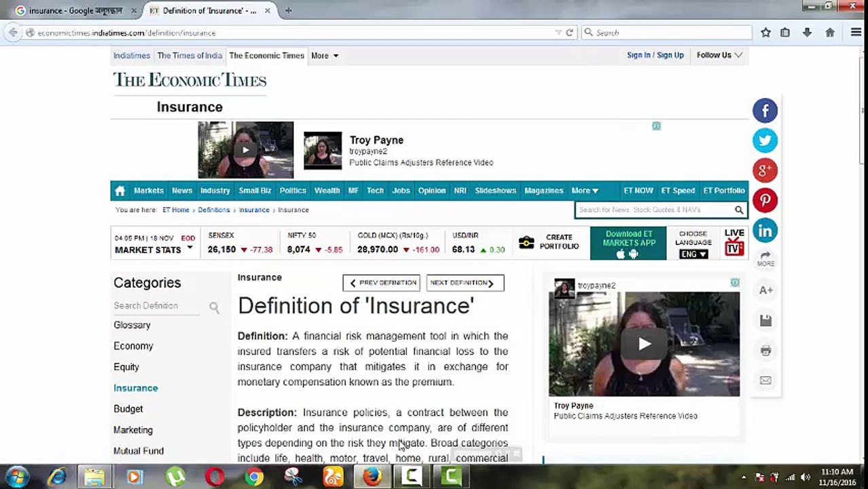Screen dimensions: 868x489
Task: Open Firefox home button
Action: tap(829, 33)
